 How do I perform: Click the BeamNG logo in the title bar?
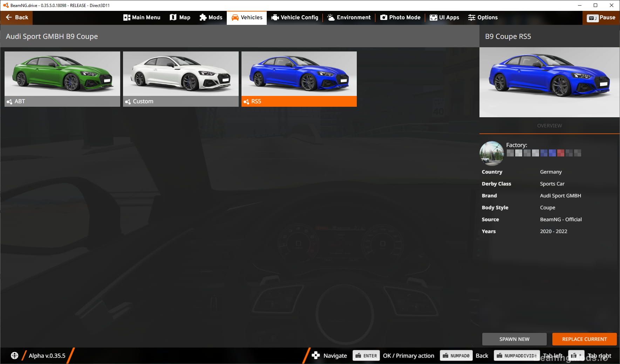[x=5, y=5]
